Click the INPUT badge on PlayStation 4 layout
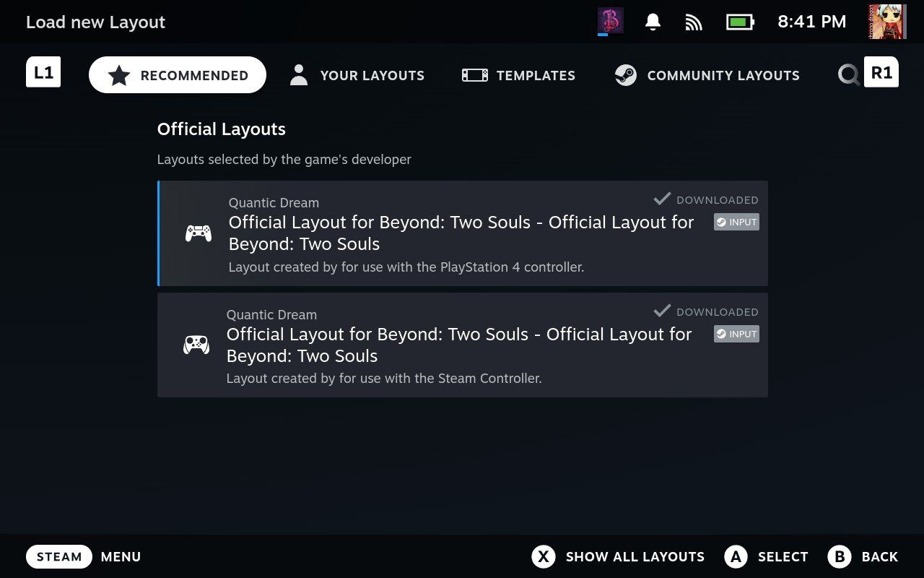Viewport: 924px width, 578px height. pos(736,222)
